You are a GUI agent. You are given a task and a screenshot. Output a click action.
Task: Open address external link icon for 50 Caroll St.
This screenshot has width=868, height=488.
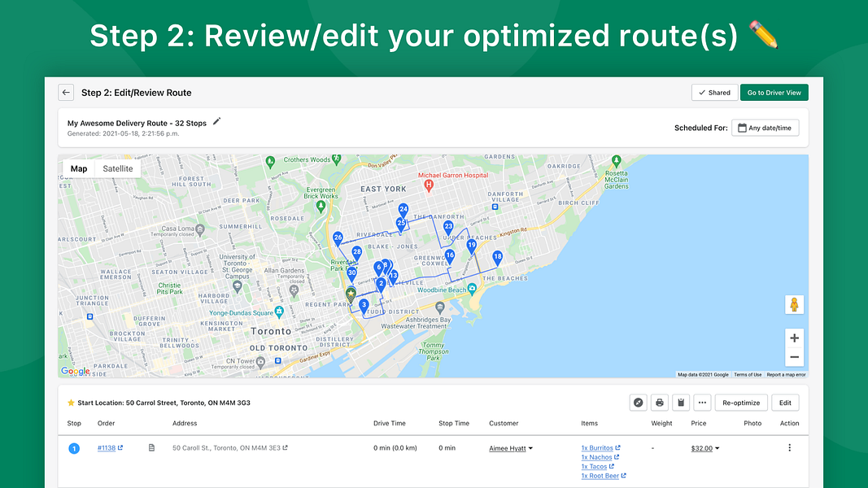coord(285,447)
